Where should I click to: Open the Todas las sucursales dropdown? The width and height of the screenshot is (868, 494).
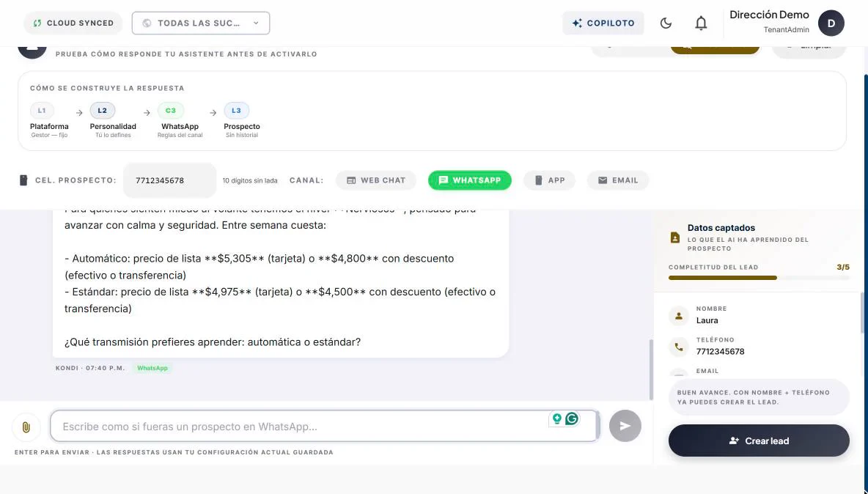(201, 23)
